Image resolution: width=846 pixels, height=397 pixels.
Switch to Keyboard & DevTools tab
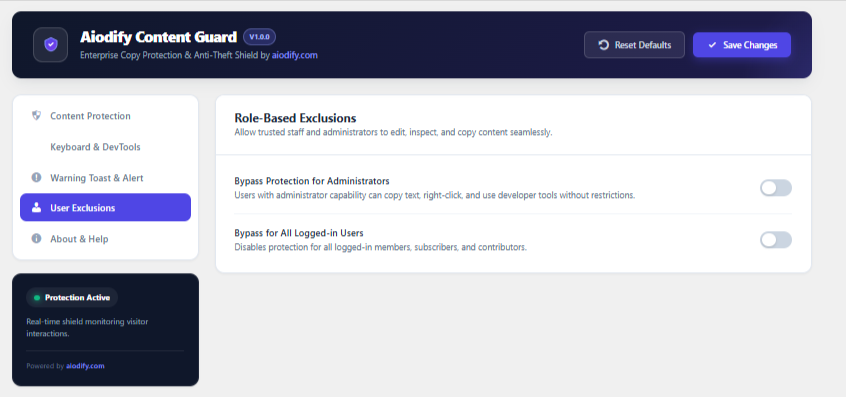(x=105, y=147)
